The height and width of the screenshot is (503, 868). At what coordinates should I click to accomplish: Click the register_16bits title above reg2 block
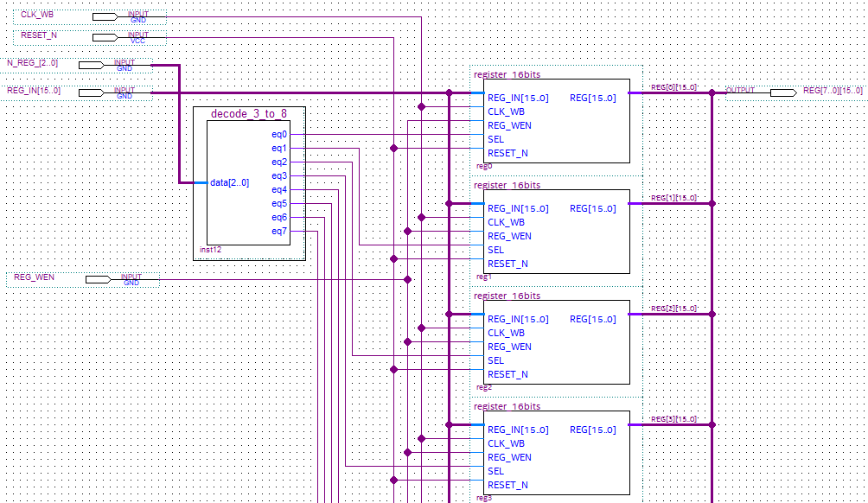pos(507,296)
